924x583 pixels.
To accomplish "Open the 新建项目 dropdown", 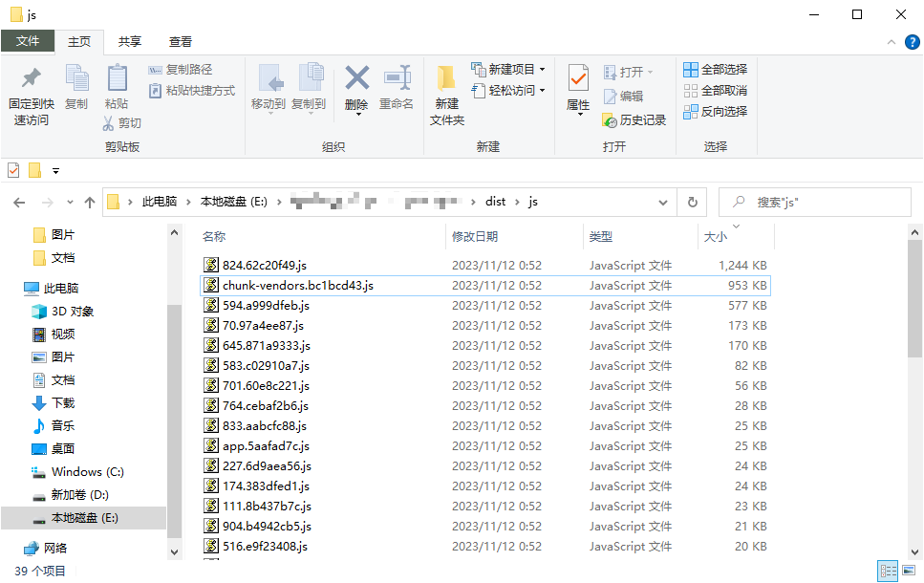I will coord(508,70).
